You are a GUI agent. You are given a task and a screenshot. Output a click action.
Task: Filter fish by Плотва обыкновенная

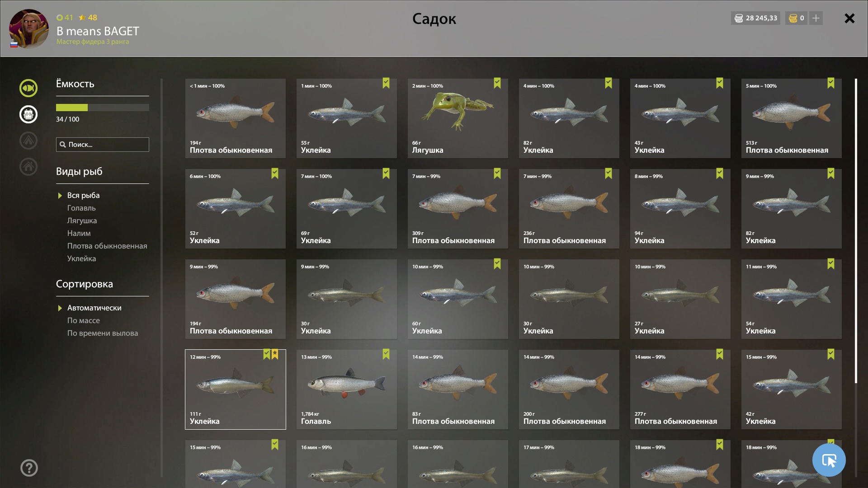tap(107, 246)
